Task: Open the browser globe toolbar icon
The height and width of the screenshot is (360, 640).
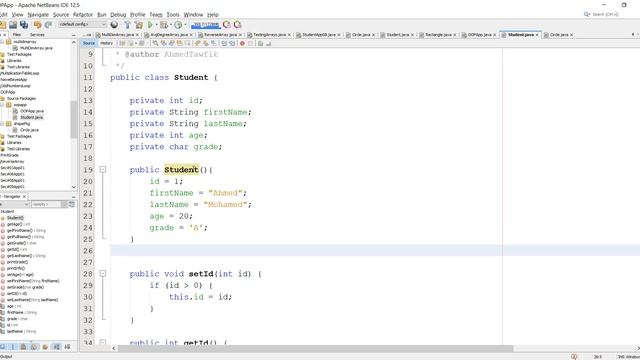Action: [x=114, y=25]
